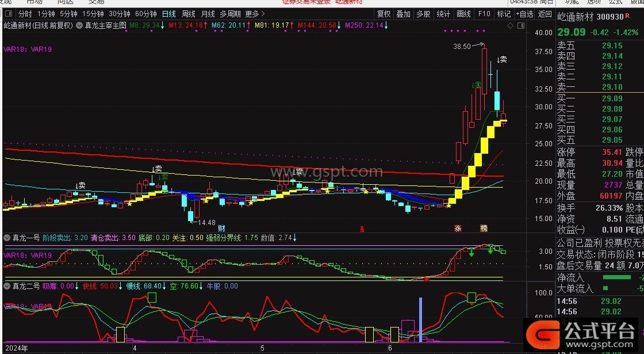Click the 标记 mark button
The width and height of the screenshot is (644, 354).
pos(504,14)
